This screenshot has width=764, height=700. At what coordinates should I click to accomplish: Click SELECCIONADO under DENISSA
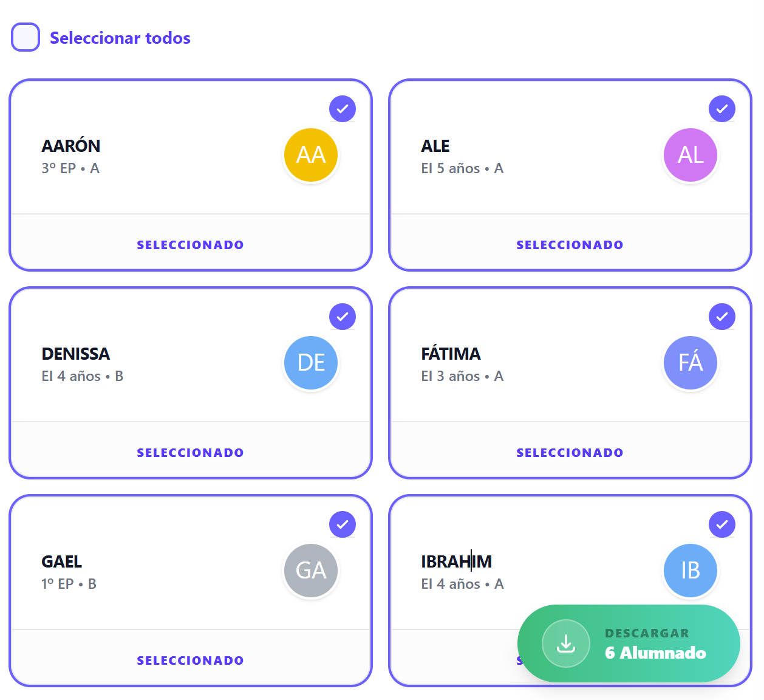(190, 453)
